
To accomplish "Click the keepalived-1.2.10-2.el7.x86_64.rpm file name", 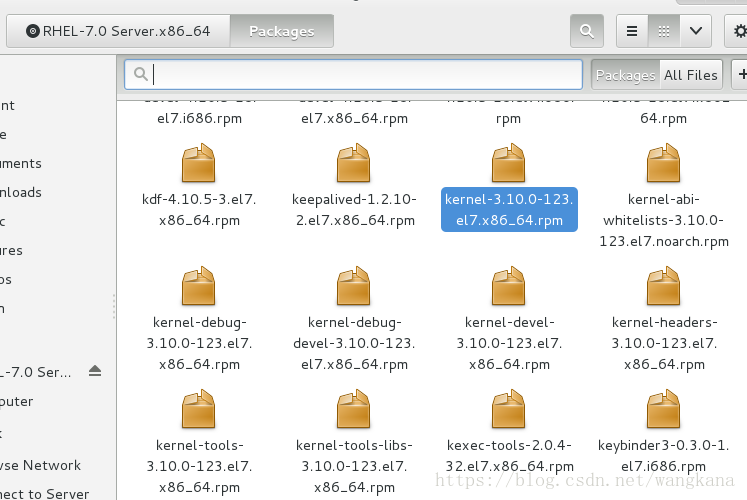I will [x=354, y=210].
